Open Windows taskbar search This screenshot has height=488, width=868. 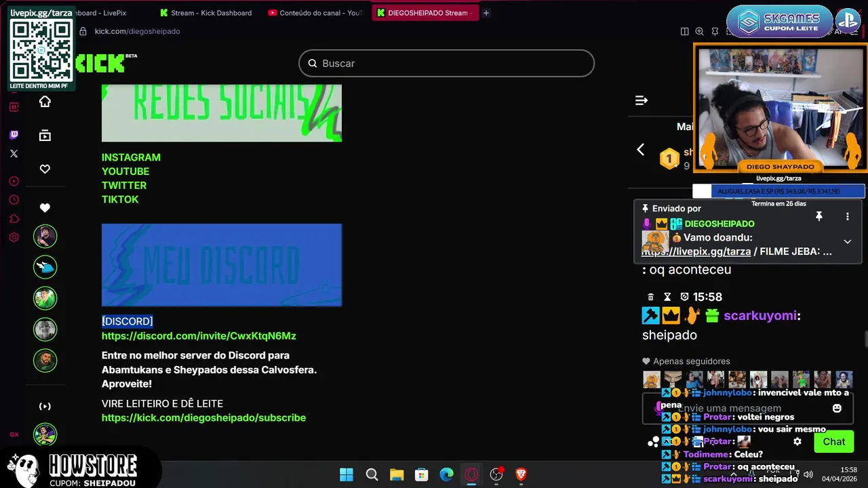tap(372, 474)
